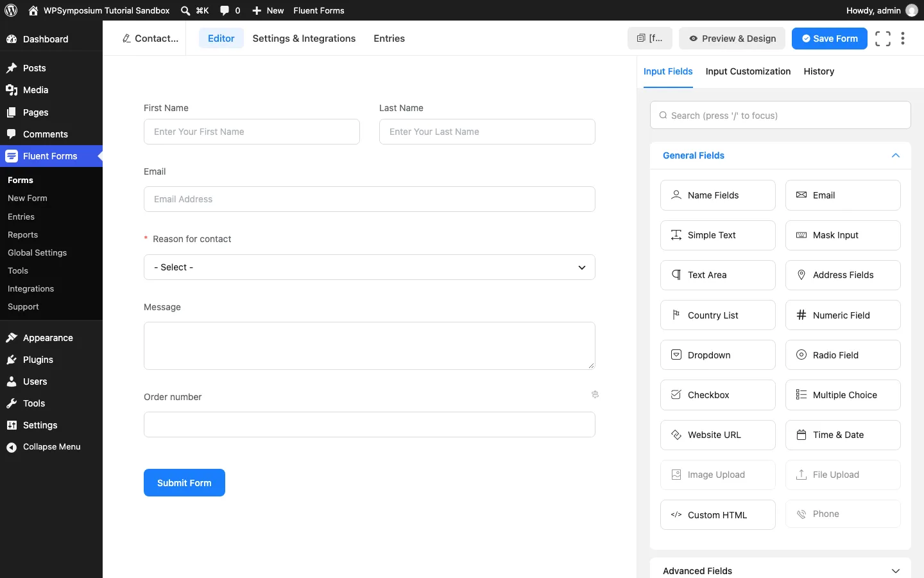The height and width of the screenshot is (578, 924).
Task: Add a Mask Input field
Action: click(x=843, y=235)
